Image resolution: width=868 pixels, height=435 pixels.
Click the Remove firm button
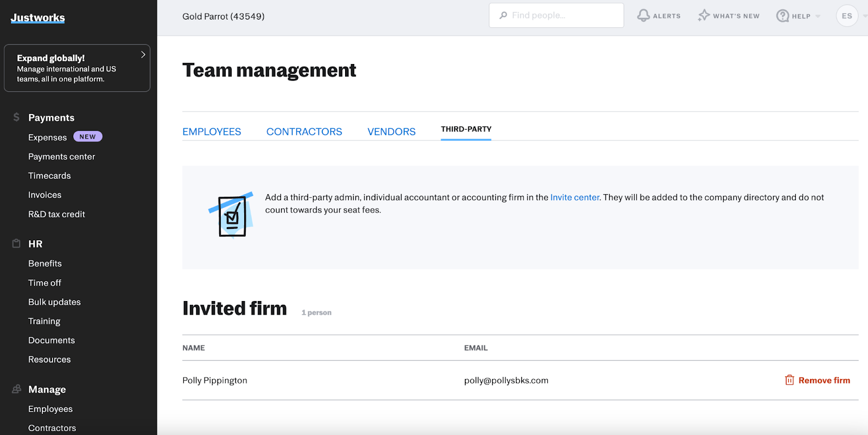(x=824, y=380)
